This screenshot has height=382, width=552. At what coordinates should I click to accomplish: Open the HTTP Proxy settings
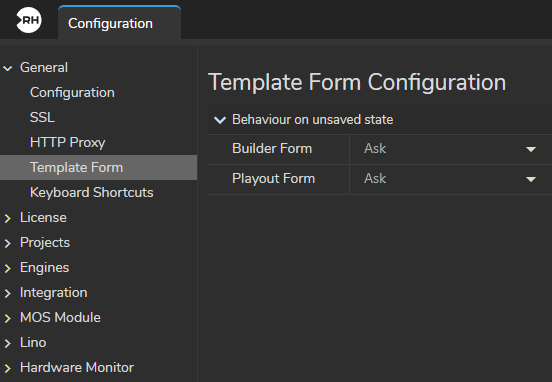coord(68,142)
